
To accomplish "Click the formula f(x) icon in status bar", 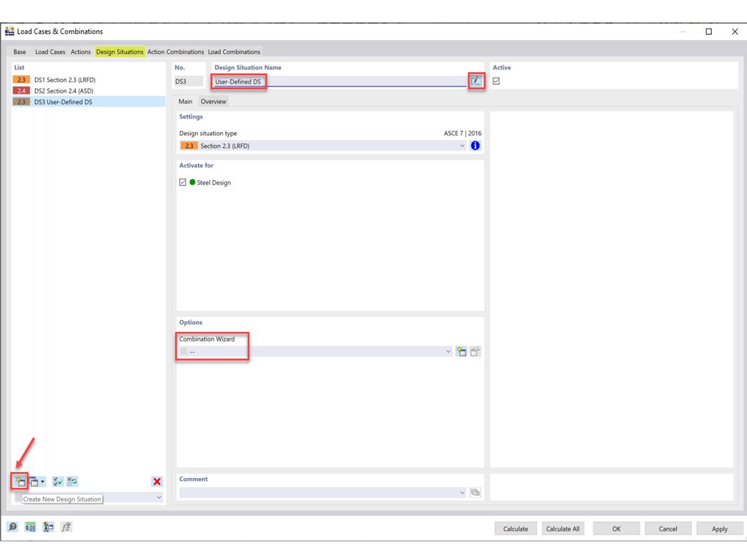I will [x=66, y=526].
